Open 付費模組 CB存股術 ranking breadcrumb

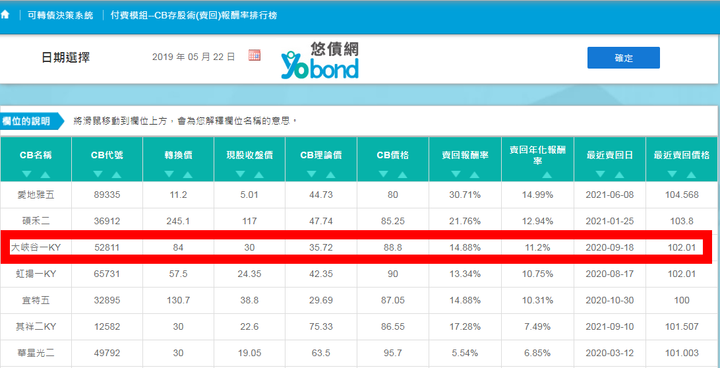[194, 15]
